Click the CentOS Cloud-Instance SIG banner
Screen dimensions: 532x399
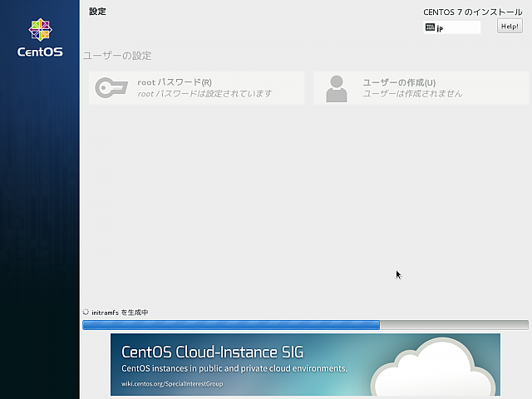point(305,364)
